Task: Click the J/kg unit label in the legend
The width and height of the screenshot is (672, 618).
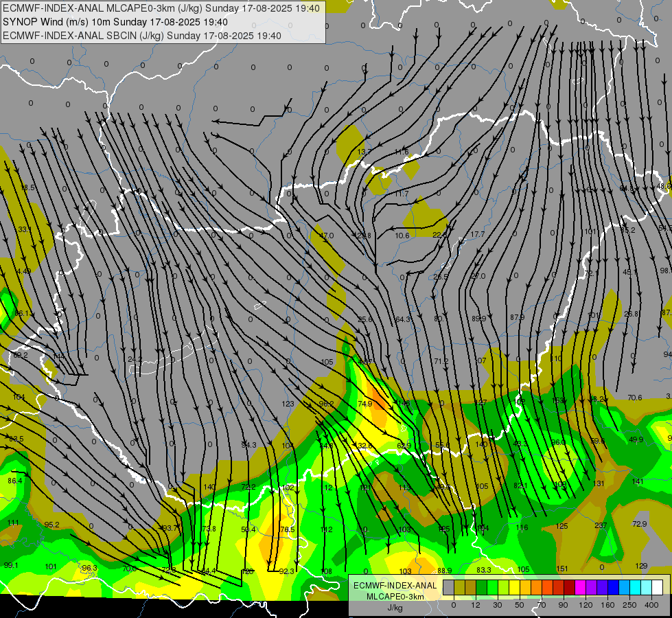Action: coord(395,608)
